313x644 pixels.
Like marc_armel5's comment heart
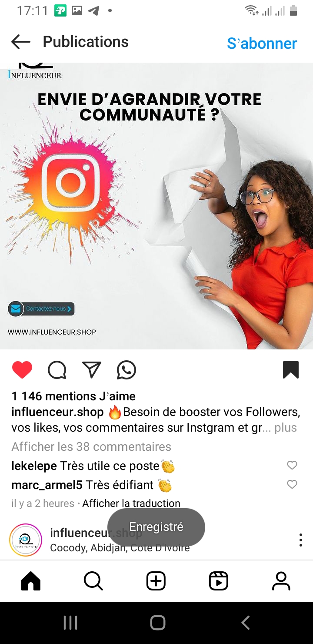point(292,484)
